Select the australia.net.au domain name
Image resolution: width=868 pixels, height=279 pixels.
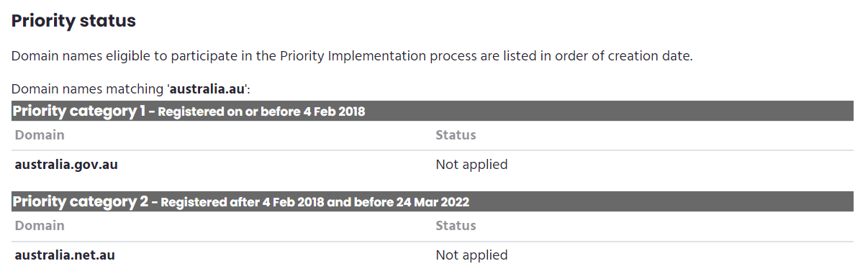coord(65,255)
